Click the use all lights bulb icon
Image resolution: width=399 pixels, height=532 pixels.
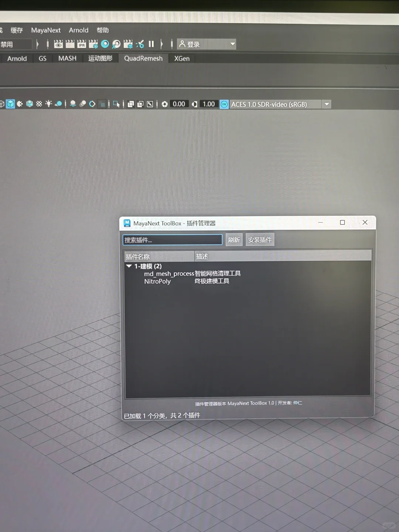point(48,104)
